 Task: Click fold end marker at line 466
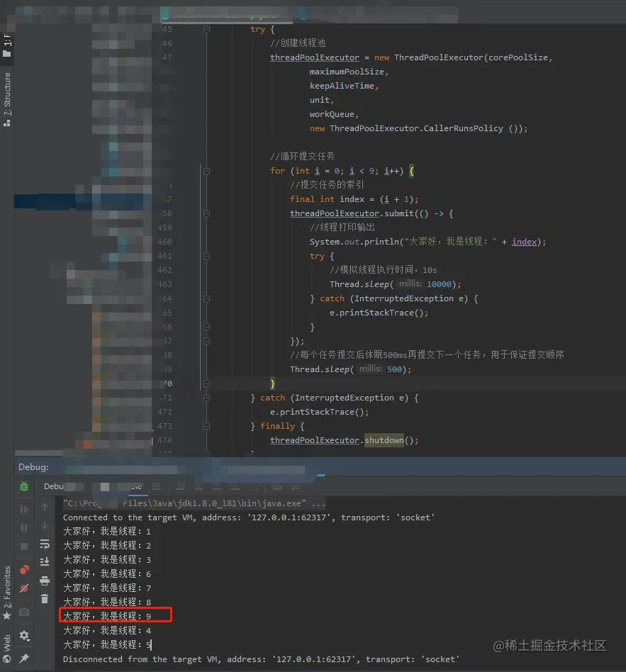(207, 327)
